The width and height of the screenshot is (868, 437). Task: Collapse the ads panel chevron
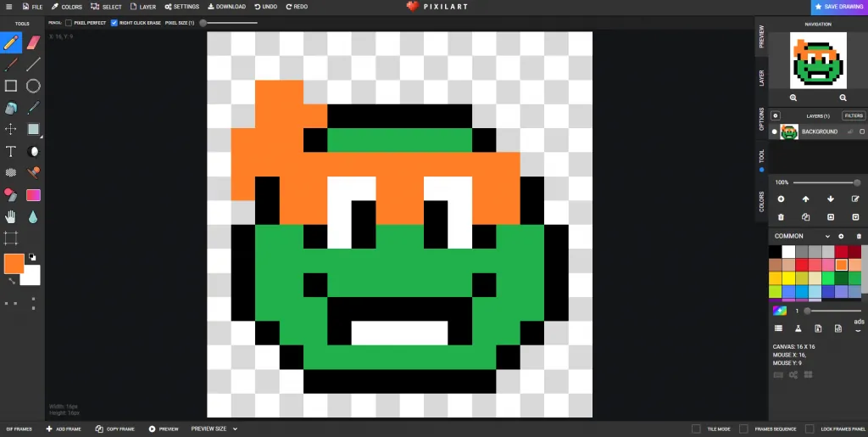[x=858, y=331]
